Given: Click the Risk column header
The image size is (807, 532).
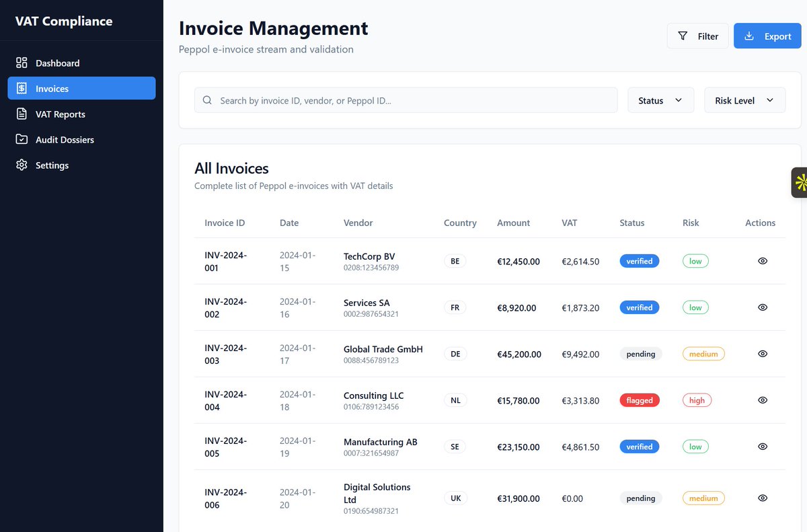Looking at the screenshot, I should 691,223.
